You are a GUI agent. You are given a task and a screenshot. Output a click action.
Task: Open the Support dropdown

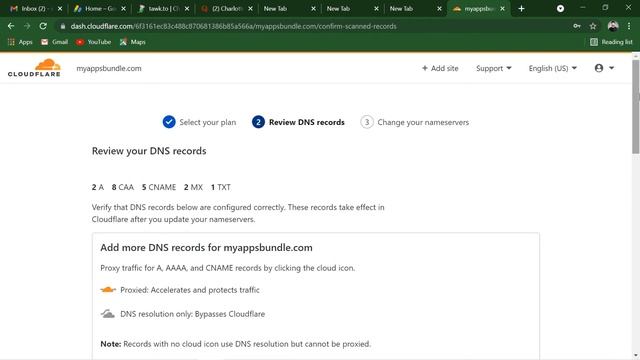(x=493, y=68)
